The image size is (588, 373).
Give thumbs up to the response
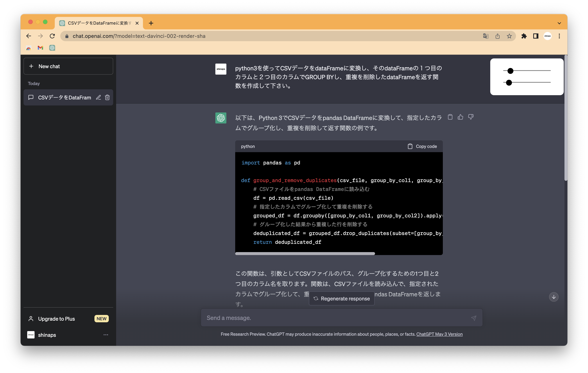click(460, 117)
